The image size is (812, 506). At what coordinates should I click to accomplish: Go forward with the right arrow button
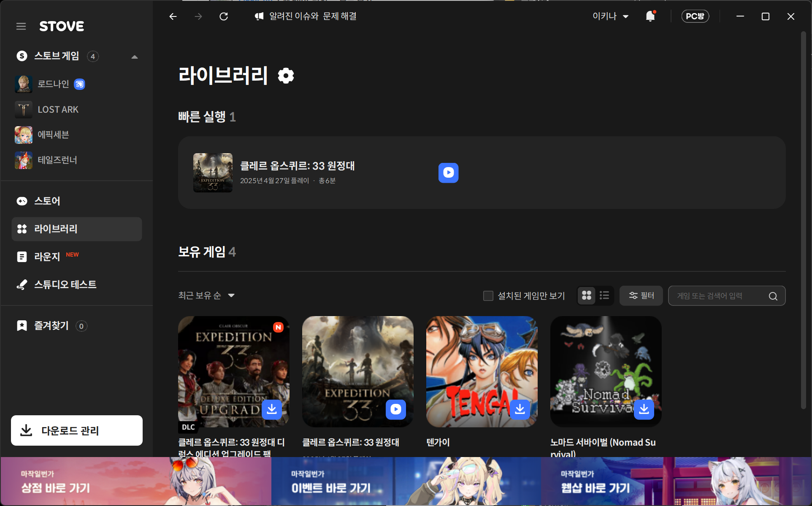[x=198, y=16]
